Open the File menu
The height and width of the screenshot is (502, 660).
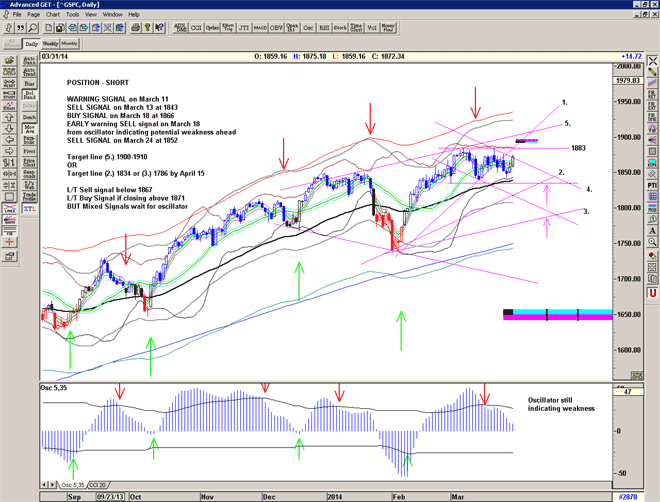pyautogui.click(x=17, y=15)
